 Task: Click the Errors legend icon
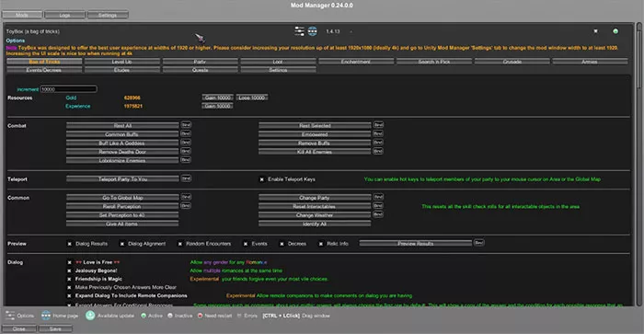tap(239, 316)
